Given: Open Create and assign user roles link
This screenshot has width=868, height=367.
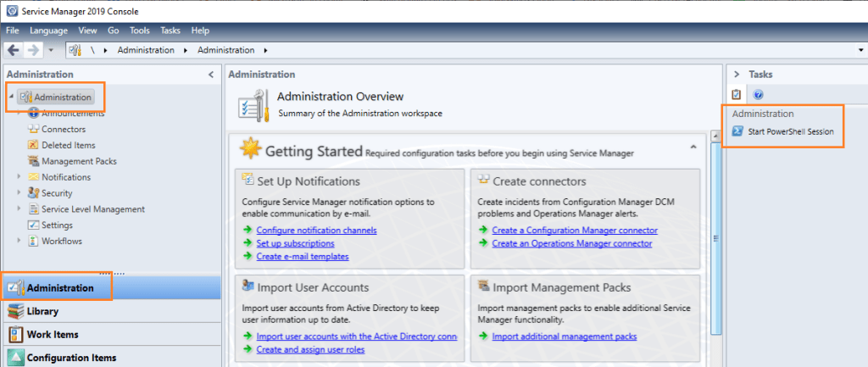Looking at the screenshot, I should coord(310,349).
